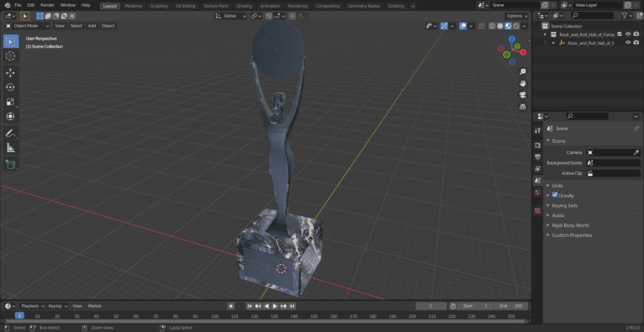Open the Output properties tab
The height and width of the screenshot is (332, 644).
(x=537, y=157)
